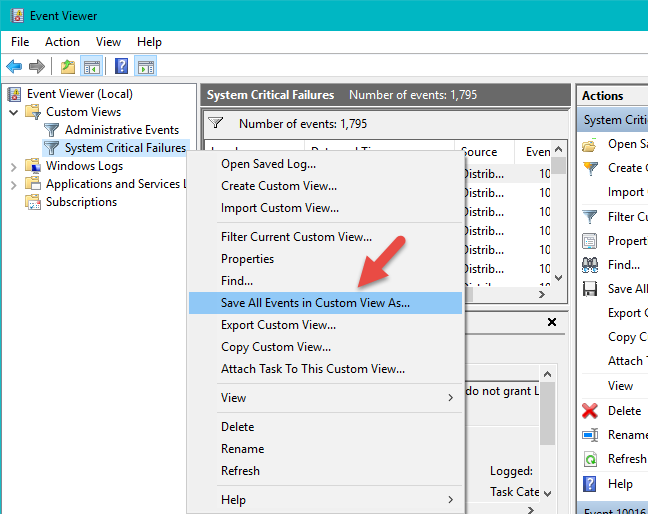The image size is (648, 514).
Task: Choose Filter Current Custom View...
Action: coord(326,237)
